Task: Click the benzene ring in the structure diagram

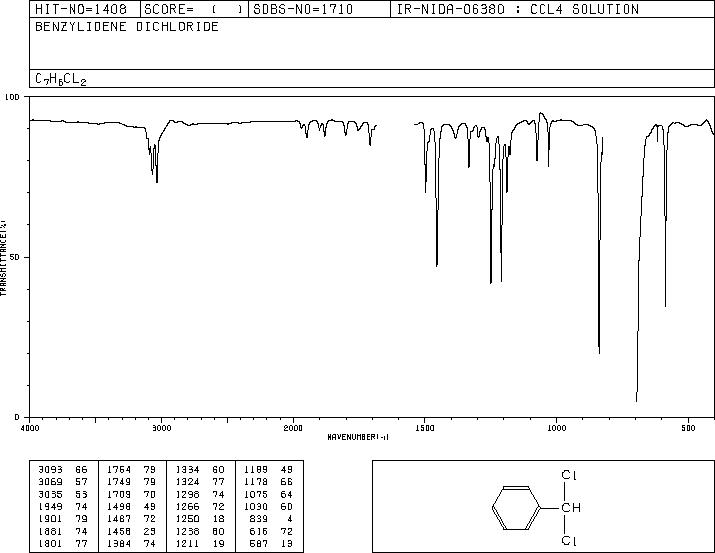Action: pyautogui.click(x=517, y=508)
